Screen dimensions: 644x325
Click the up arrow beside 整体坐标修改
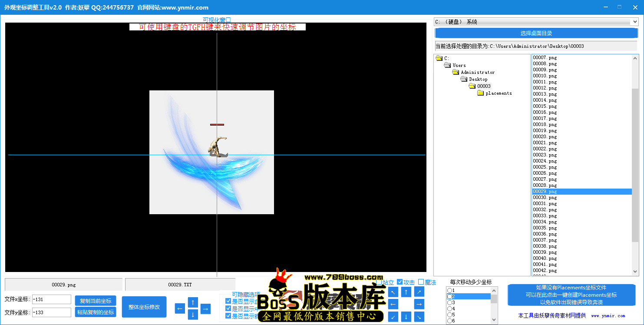[193, 302]
